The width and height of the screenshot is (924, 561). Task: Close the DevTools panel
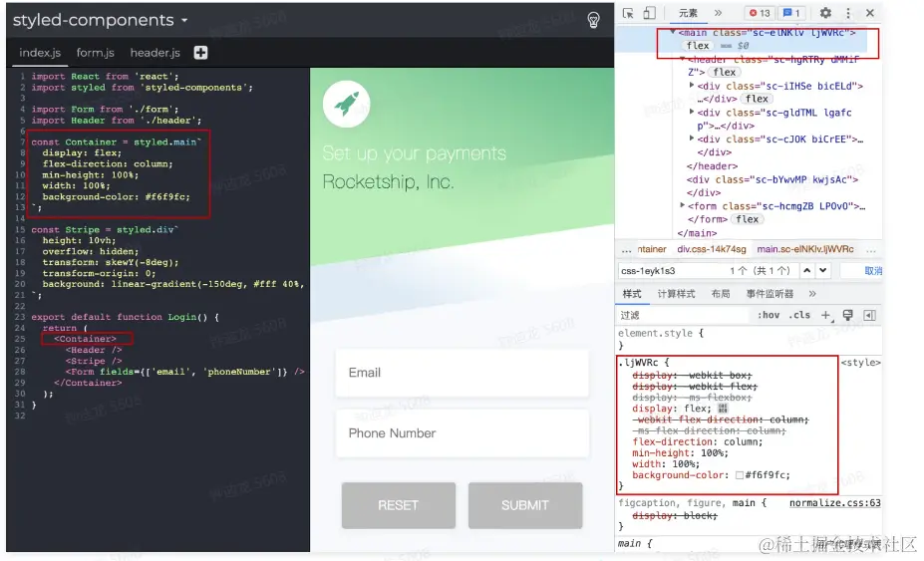pos(870,13)
